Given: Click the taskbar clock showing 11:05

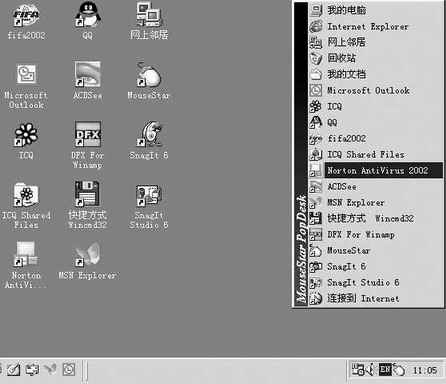Looking at the screenshot, I should click(424, 370).
